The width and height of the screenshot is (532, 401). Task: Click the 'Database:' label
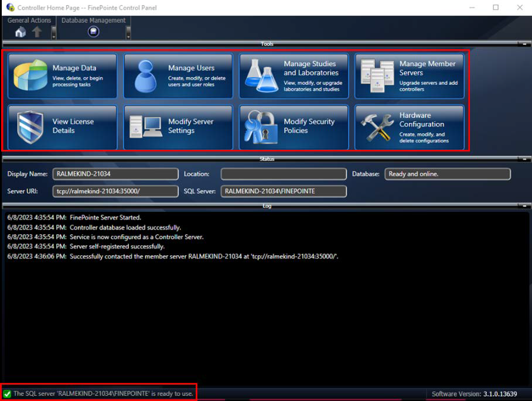tap(366, 174)
